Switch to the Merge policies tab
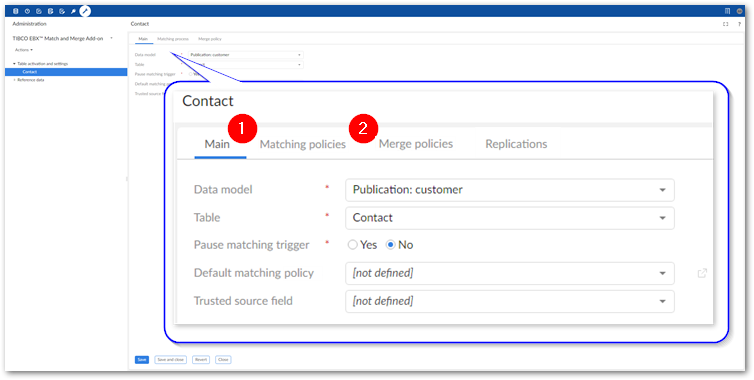The image size is (754, 380). click(415, 144)
